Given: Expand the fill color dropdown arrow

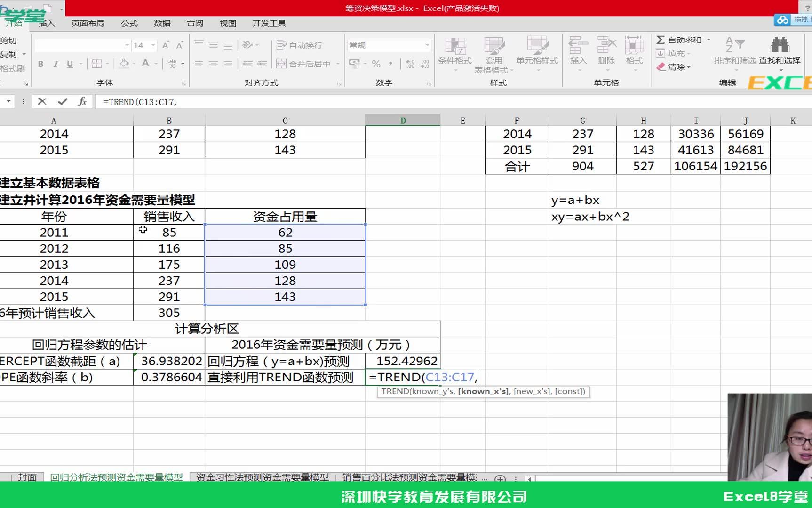Looking at the screenshot, I should pos(134,63).
